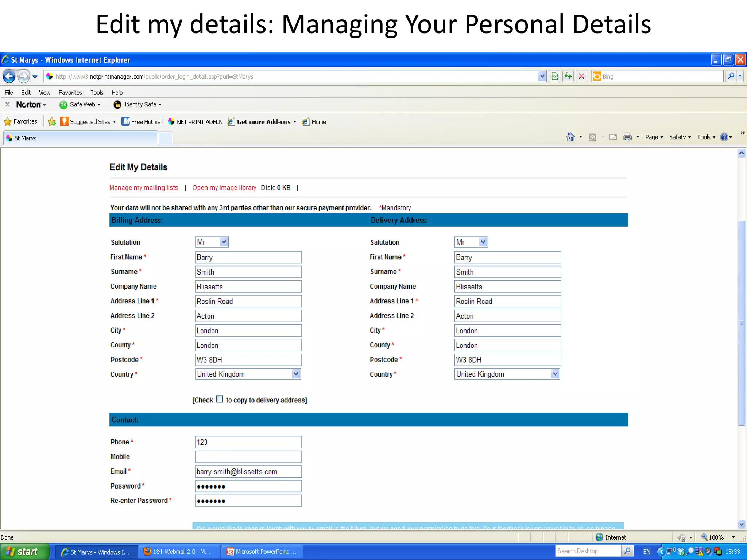Switch to 1&1 Webmail taskbar item
Image resolution: width=747 pixels, height=560 pixels.
[x=180, y=552]
